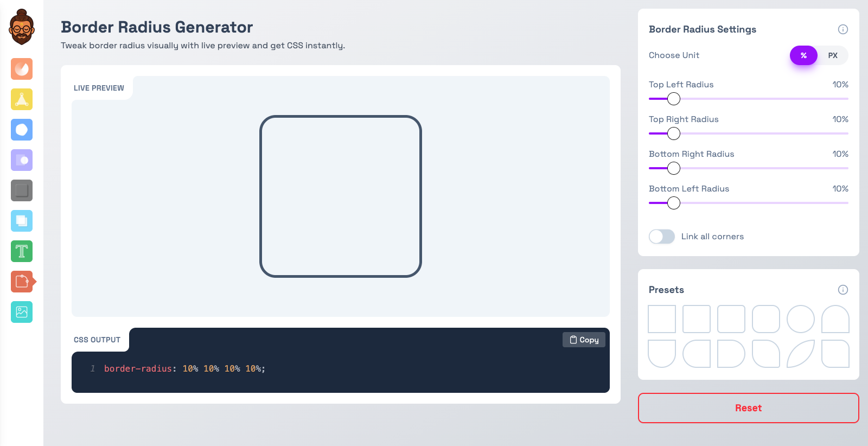Click line number 1 in code output

coord(93,369)
